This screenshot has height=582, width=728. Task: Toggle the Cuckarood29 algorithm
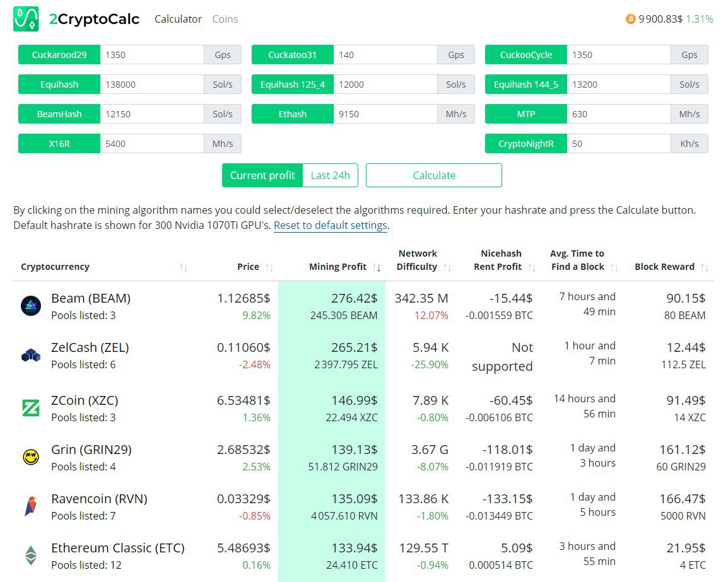pyautogui.click(x=59, y=55)
